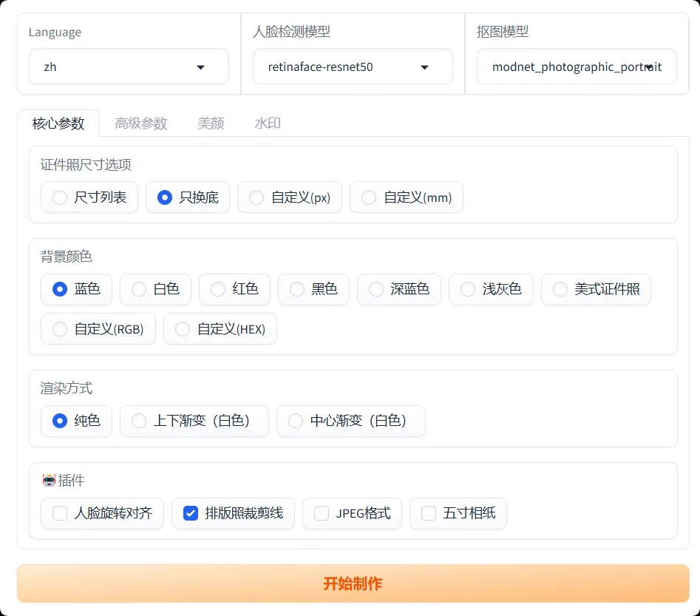Expand the 人脸检测模型 retinaface-resnet50 dropdown

(x=353, y=67)
